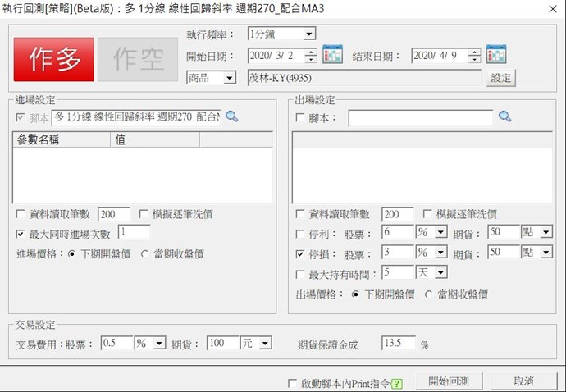Screen dimensions: 566x392
Task: Enable exit 模擬逐筆洗價 checkbox
Action: point(427,214)
